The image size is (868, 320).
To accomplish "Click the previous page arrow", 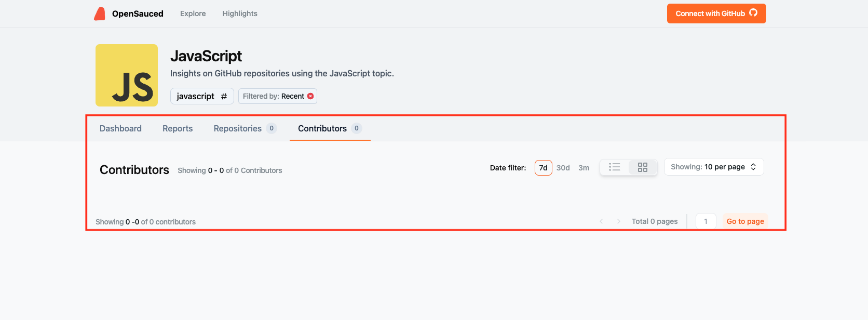I will tap(601, 221).
